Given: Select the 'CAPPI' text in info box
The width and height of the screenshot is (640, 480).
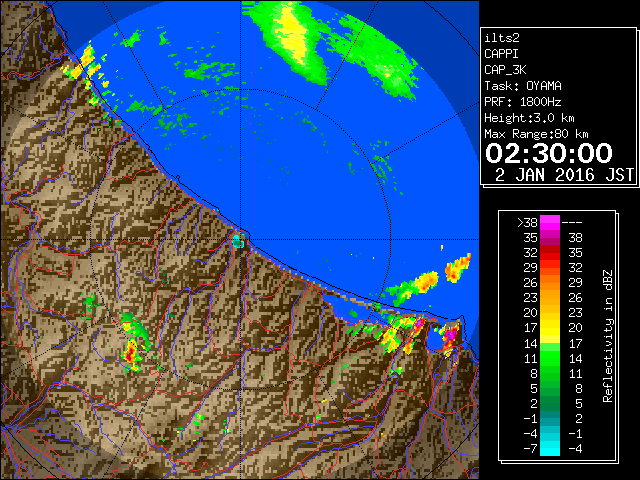Looking at the screenshot, I should click(501, 54).
